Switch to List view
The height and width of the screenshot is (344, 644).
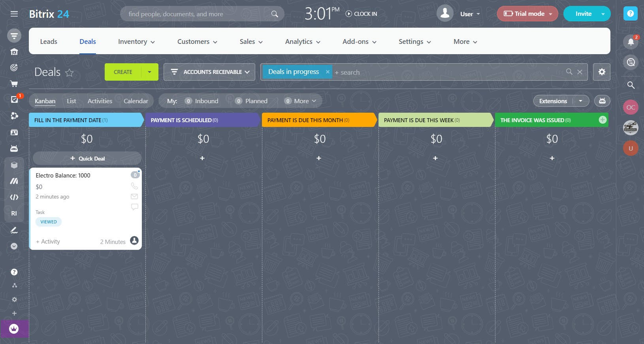pos(71,101)
